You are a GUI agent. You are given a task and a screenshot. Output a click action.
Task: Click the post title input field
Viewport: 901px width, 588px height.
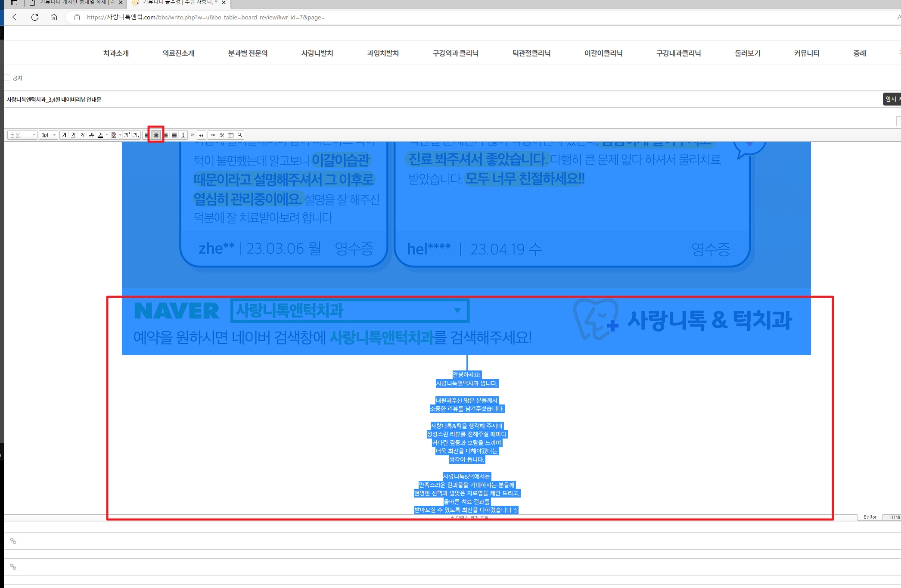[431, 100]
